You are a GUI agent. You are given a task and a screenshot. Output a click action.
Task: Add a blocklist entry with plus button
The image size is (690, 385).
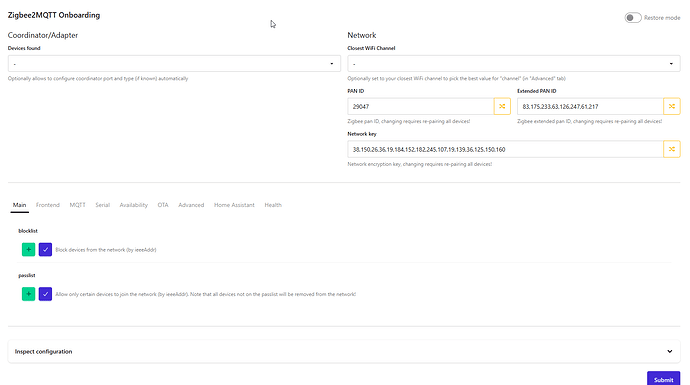29,249
